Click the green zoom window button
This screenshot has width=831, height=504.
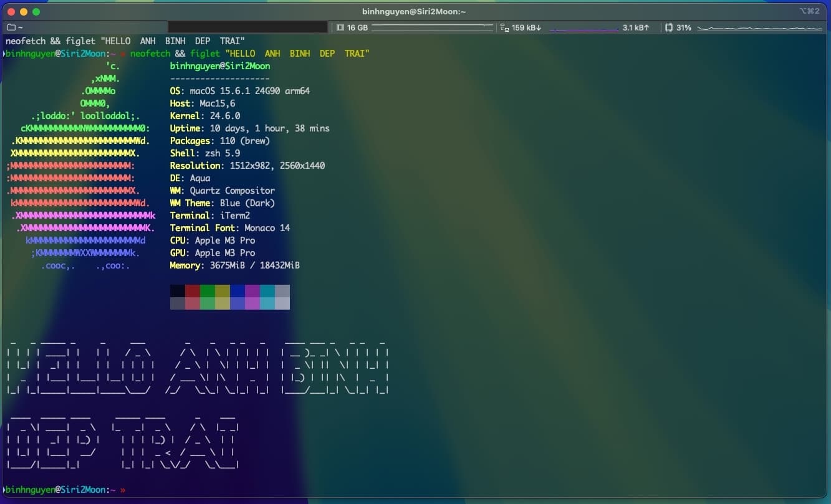pyautogui.click(x=36, y=12)
